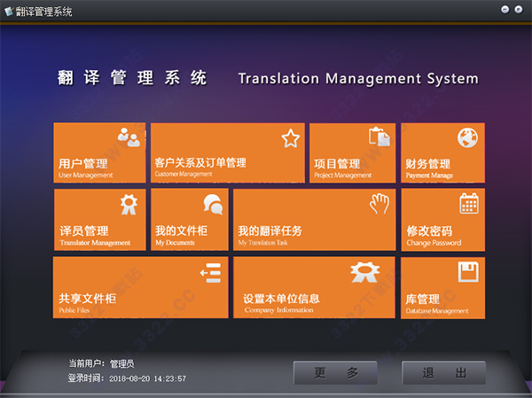Click the Translation Management System heading
Viewport: 532px width, 398px height.
point(357,79)
